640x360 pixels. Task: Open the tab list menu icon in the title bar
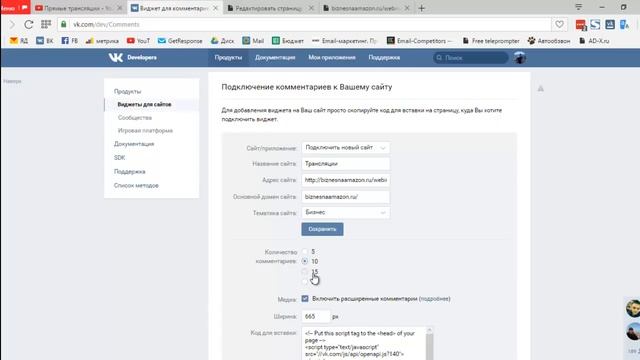579,7
